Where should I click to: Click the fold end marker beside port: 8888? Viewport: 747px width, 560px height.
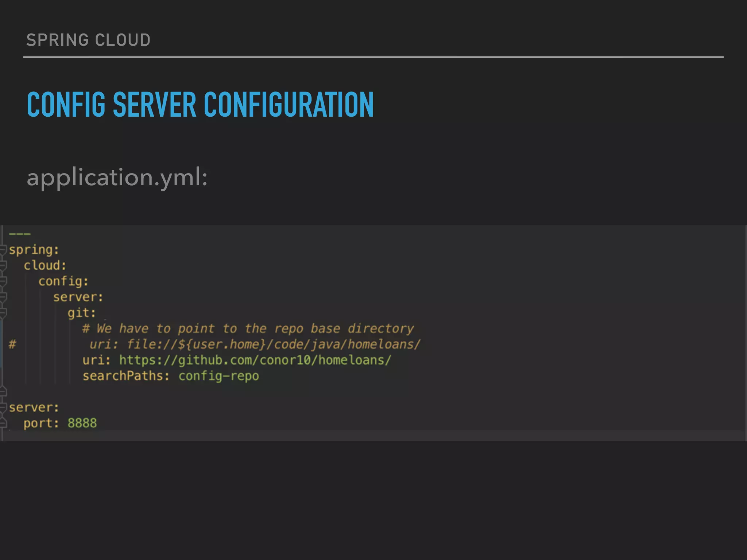pyautogui.click(x=3, y=423)
